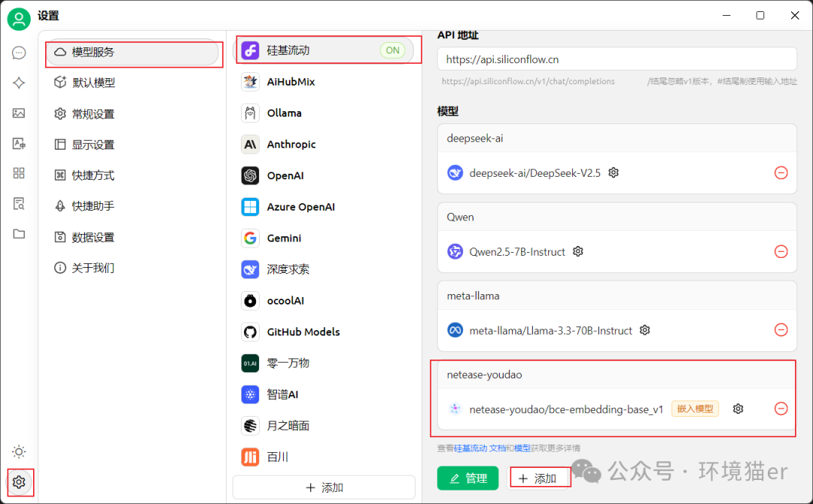
Task: Click the API 地址 input field
Action: click(x=617, y=59)
